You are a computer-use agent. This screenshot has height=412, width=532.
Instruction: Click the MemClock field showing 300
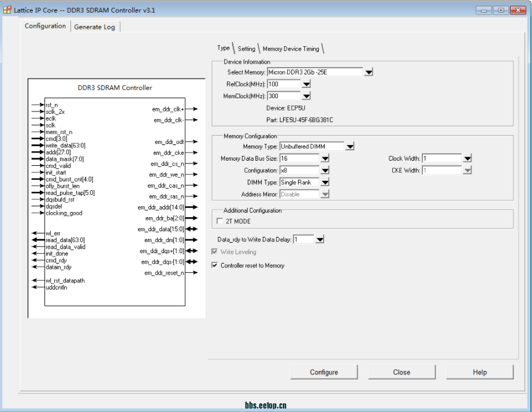coord(284,96)
